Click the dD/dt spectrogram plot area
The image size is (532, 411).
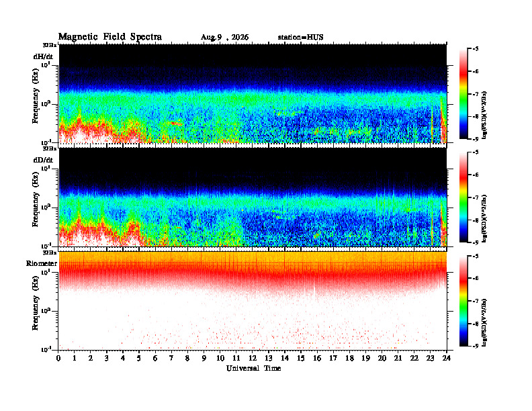pos(253,197)
